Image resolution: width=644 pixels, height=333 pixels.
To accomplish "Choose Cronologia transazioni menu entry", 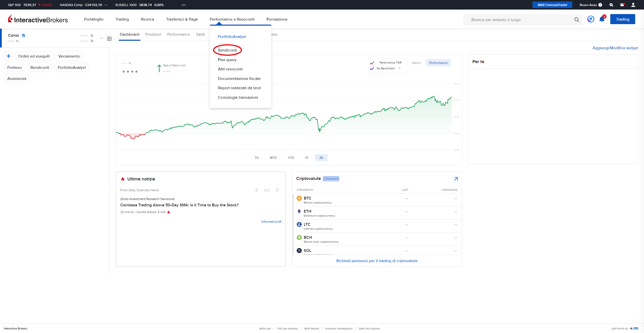I will (238, 98).
